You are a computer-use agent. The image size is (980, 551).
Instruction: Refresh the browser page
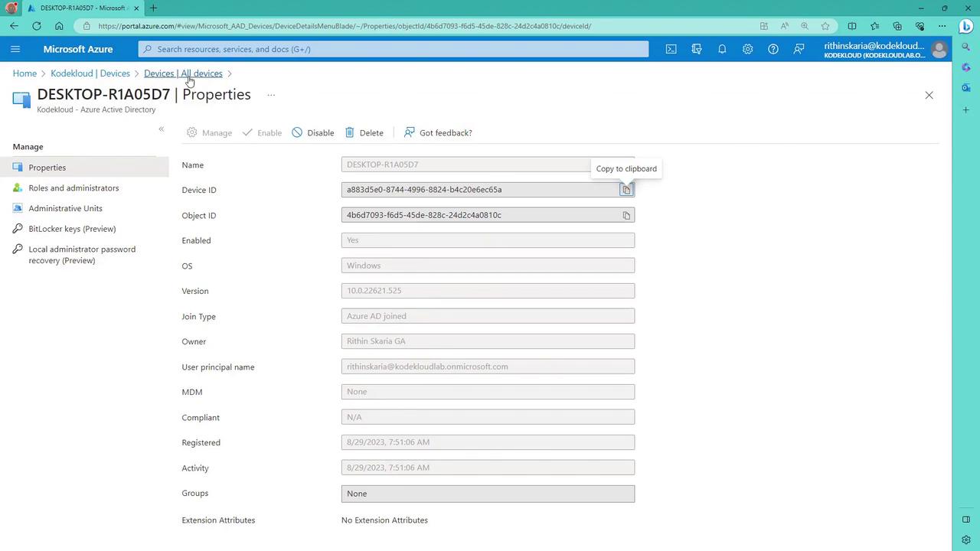click(36, 26)
